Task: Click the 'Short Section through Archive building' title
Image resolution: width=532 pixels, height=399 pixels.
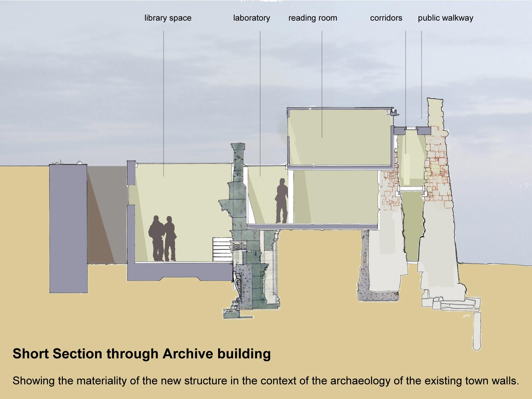Action: (x=142, y=354)
